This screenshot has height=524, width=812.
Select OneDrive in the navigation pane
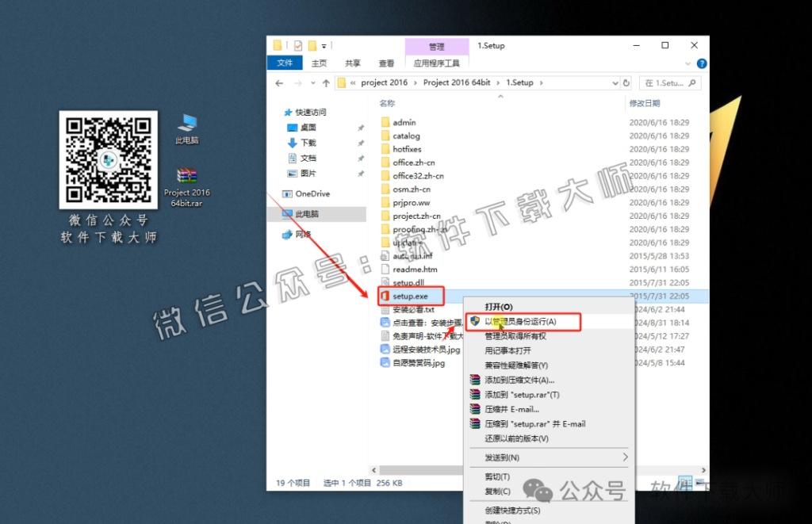316,193
